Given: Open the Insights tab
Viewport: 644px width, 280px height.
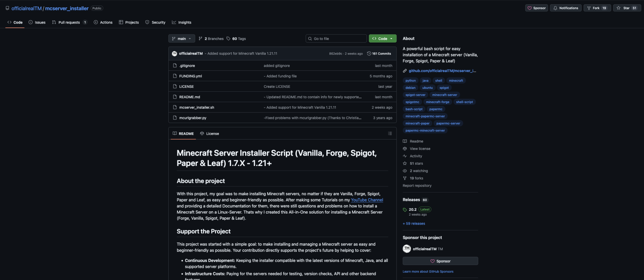Looking at the screenshot, I should click(181, 22).
